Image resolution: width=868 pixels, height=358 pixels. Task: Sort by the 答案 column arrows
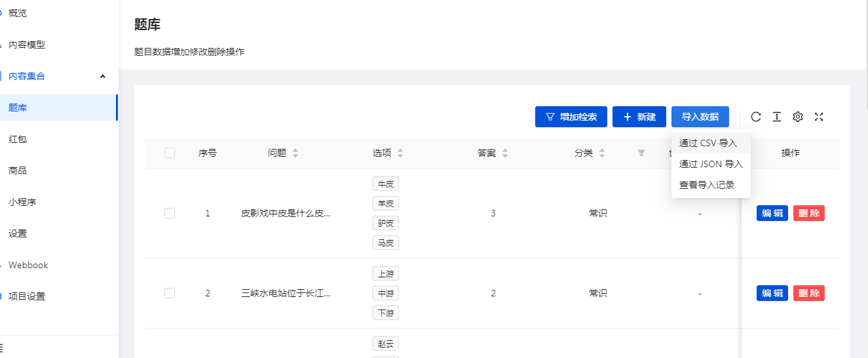(x=505, y=153)
